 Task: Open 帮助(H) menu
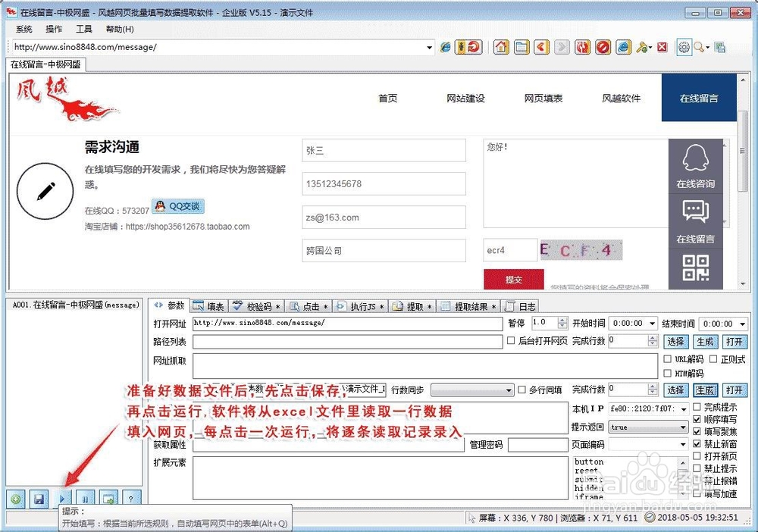120,29
